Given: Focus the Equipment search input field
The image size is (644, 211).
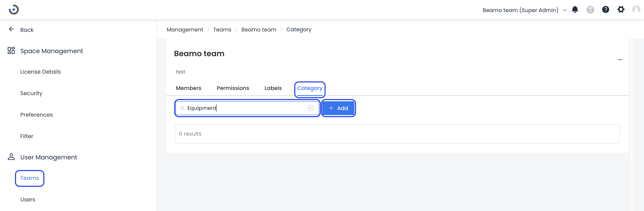Looking at the screenshot, I should tap(247, 108).
